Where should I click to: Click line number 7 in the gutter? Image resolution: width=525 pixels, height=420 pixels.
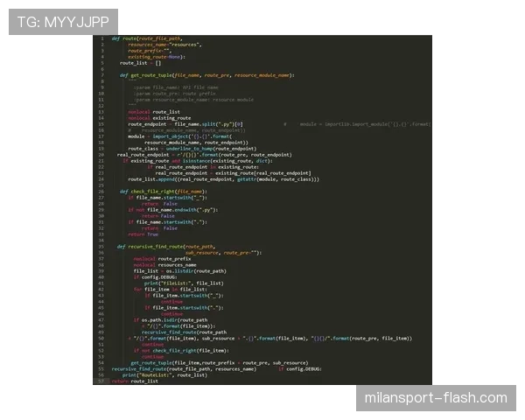(102, 75)
